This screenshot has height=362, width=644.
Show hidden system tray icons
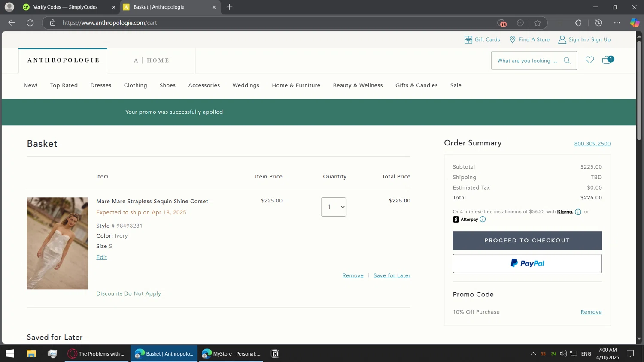pyautogui.click(x=533, y=354)
